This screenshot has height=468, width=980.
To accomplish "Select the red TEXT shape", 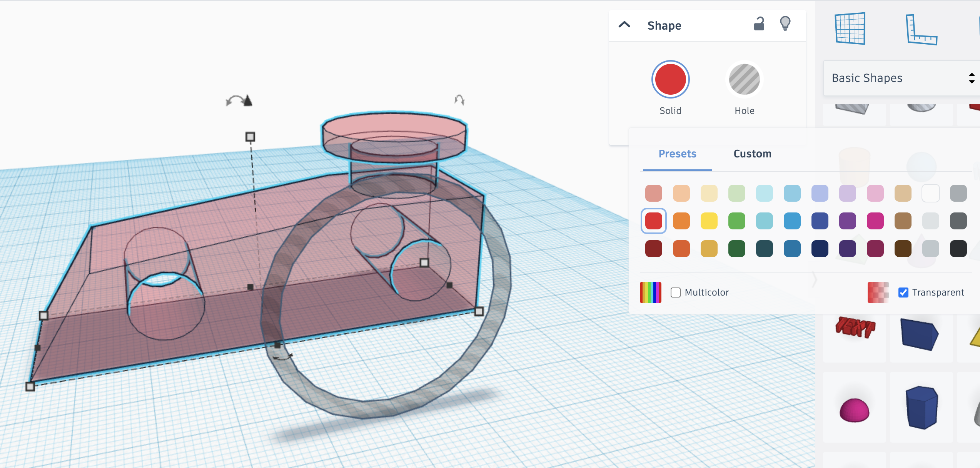I will pos(855,328).
